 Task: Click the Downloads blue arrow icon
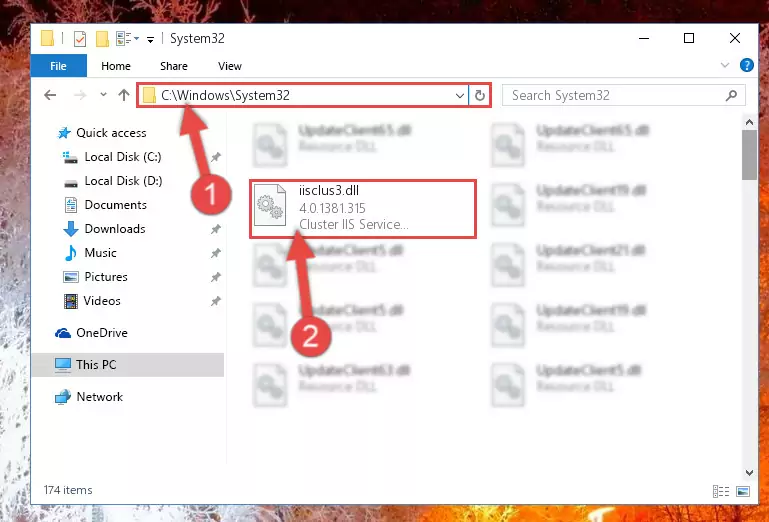tap(71, 229)
